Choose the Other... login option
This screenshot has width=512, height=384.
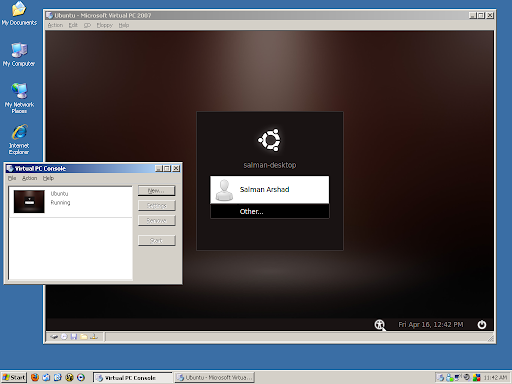[269, 211]
